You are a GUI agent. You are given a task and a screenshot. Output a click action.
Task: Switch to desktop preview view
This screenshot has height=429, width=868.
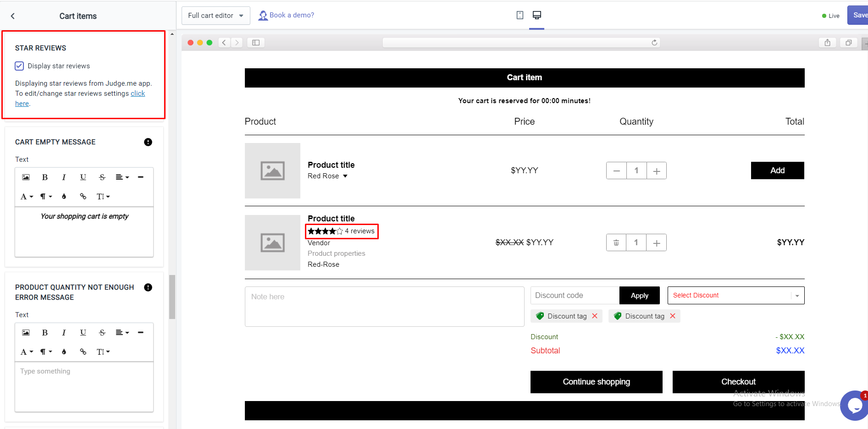point(537,15)
